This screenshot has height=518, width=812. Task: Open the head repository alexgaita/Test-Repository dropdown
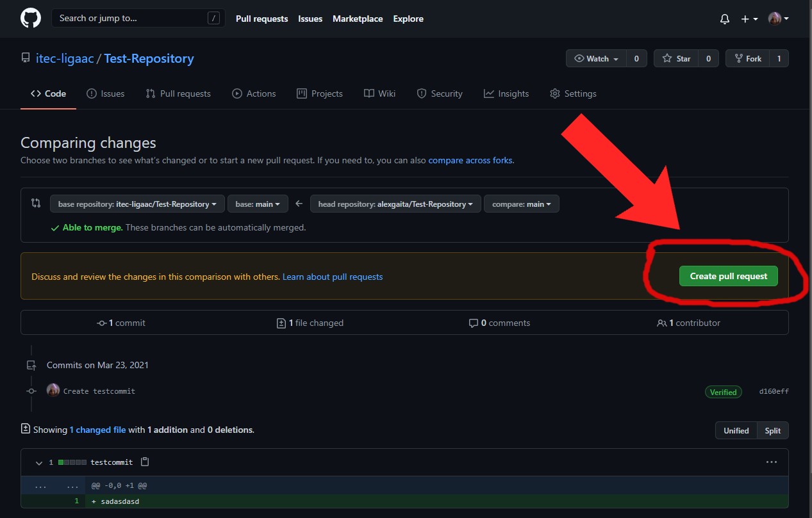pyautogui.click(x=395, y=204)
